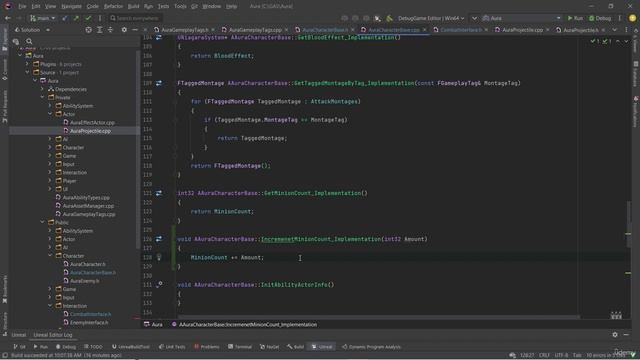Screen dimensions: 640x360
Task: Click the Aura breadcrumb below the editor
Action: tap(153, 325)
